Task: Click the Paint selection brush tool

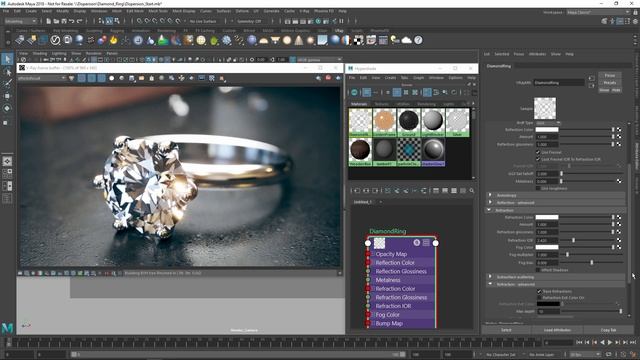Action: pos(7,84)
